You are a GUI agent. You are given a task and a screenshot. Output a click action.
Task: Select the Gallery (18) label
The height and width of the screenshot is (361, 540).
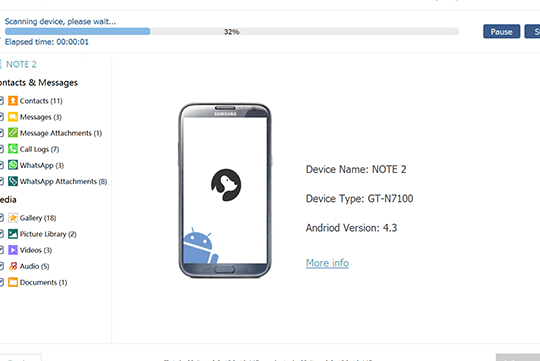pyautogui.click(x=38, y=218)
